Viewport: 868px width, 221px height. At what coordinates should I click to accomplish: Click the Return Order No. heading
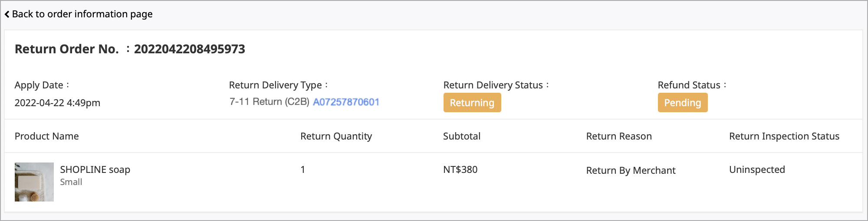tap(67, 49)
